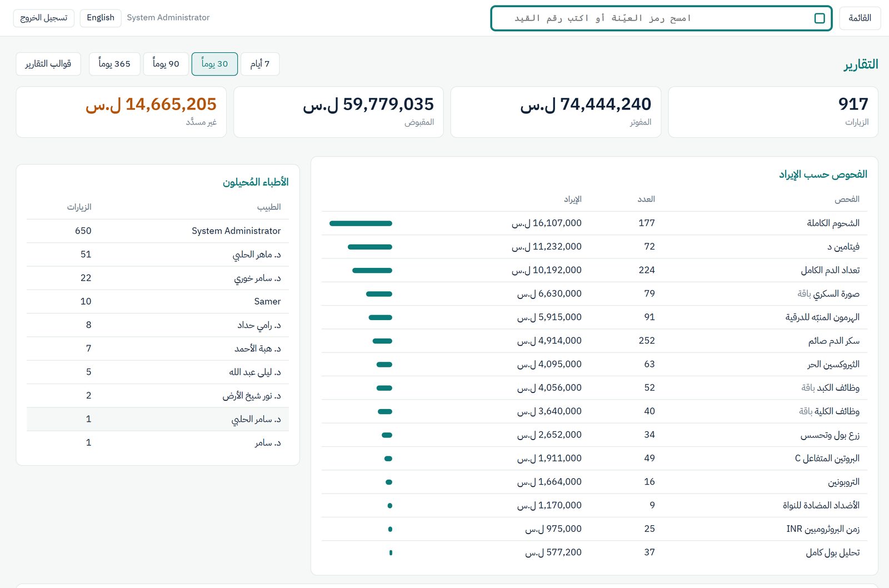Select the د. هبة الأحمد doctor row
Viewport: 889px width, 588px height.
[x=158, y=348]
